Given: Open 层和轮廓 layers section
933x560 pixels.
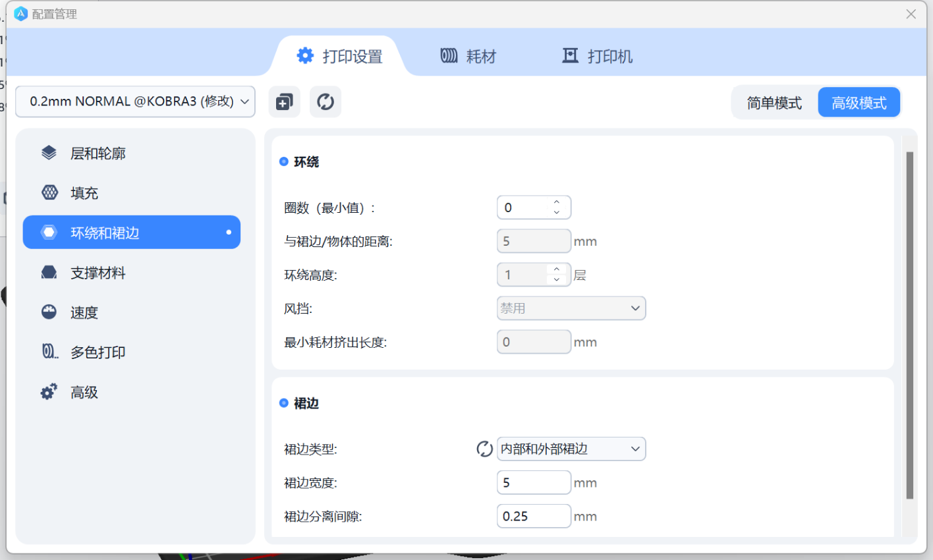Looking at the screenshot, I should [98, 154].
